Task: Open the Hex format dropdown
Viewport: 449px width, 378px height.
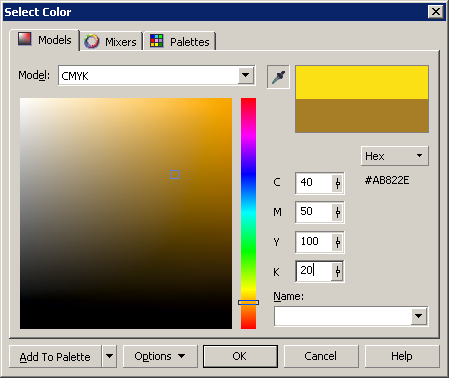Action: pyautogui.click(x=395, y=156)
